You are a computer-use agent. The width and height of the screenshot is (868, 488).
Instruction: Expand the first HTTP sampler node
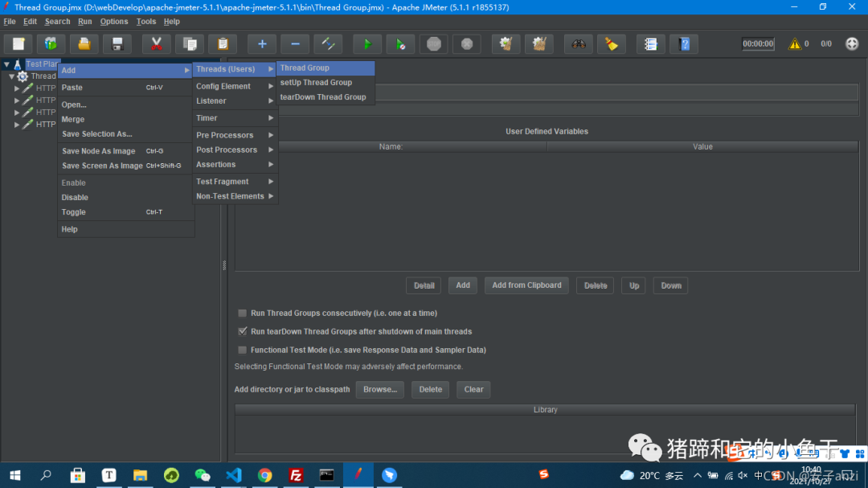tap(17, 88)
